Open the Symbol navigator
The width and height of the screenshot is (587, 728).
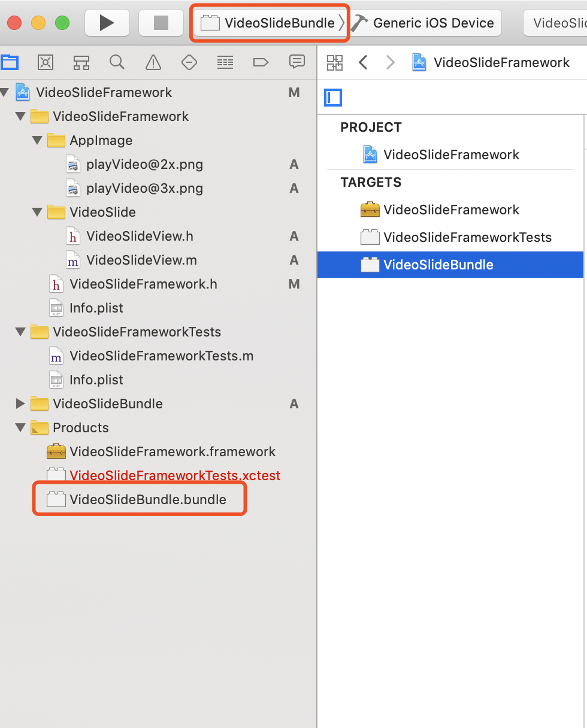coord(81,62)
